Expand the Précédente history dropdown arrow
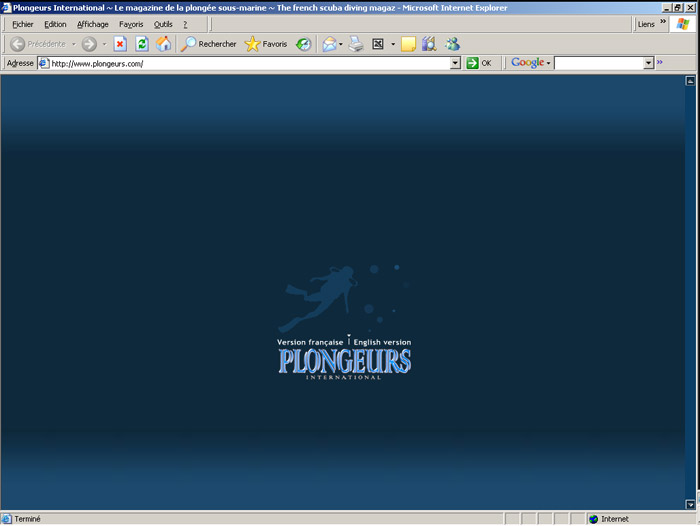The height and width of the screenshot is (526, 700). pyautogui.click(x=73, y=44)
